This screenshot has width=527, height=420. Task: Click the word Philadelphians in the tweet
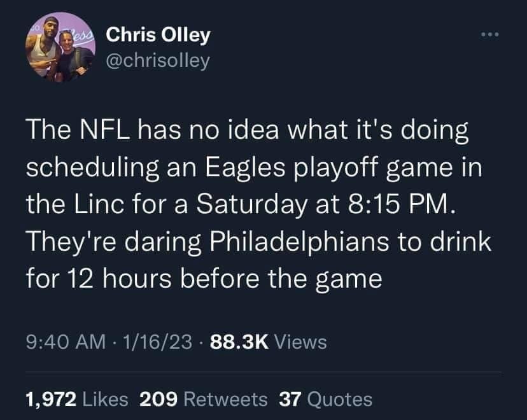pyautogui.click(x=277, y=244)
